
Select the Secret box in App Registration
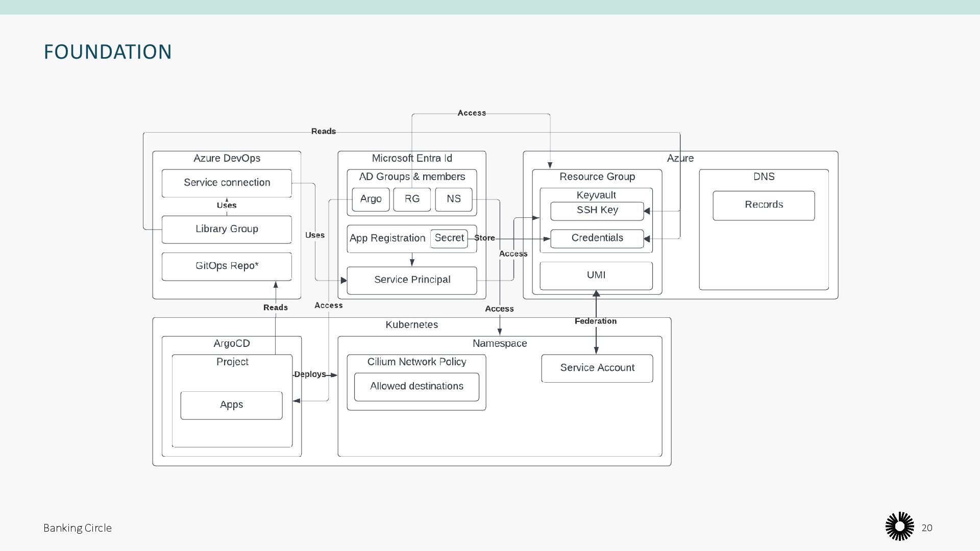click(x=449, y=238)
